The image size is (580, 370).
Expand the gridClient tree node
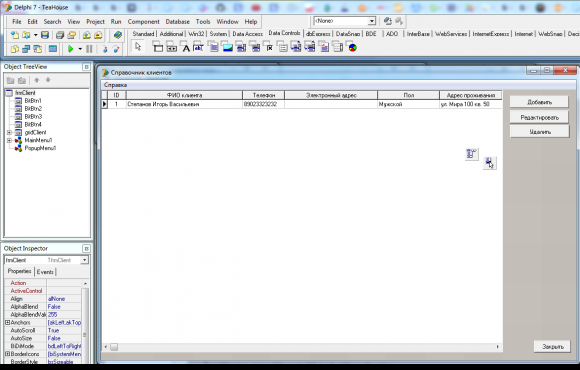click(9, 132)
